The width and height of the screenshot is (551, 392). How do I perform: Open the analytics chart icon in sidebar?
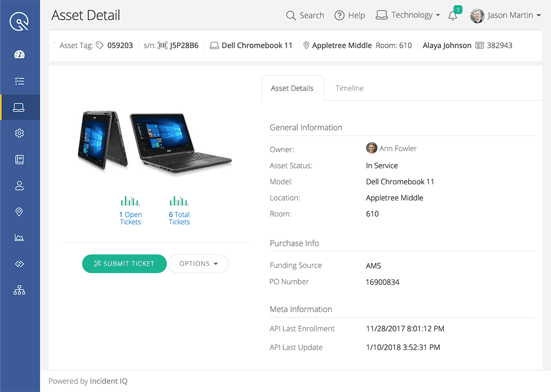tap(19, 237)
